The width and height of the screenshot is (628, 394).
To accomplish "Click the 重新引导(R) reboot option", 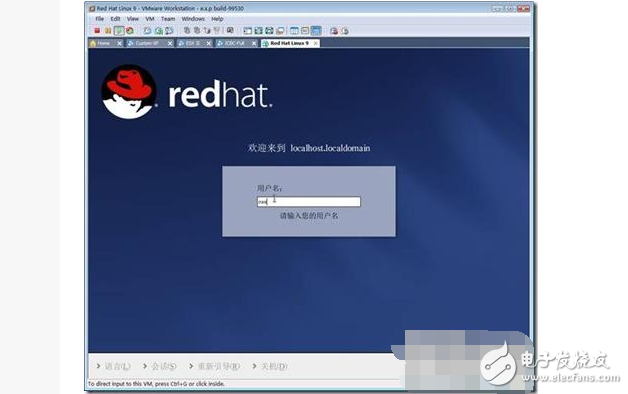I will [214, 366].
